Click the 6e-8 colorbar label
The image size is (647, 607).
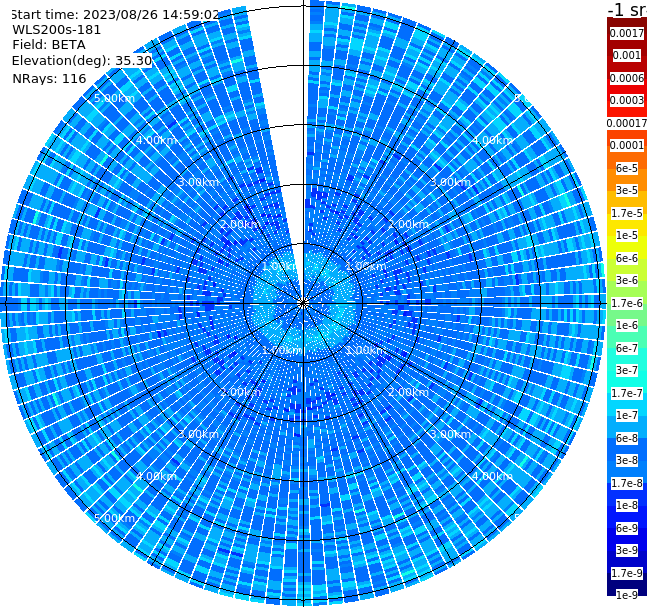[x=627, y=438]
